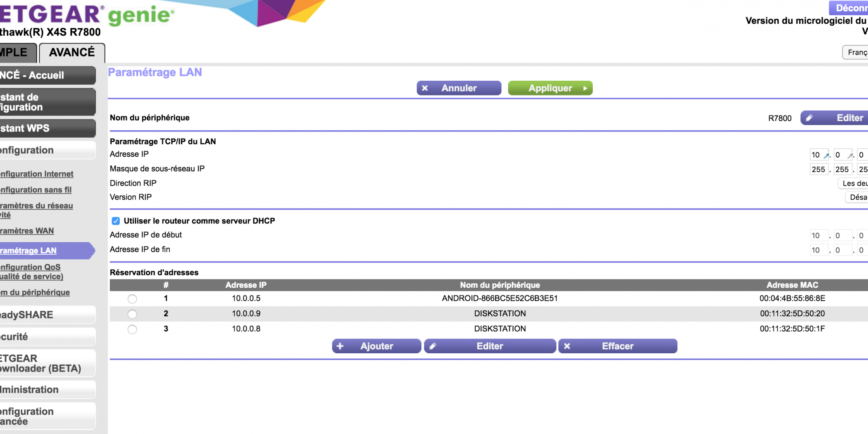
Task: Apply settings with the Appliquer button
Action: [550, 88]
